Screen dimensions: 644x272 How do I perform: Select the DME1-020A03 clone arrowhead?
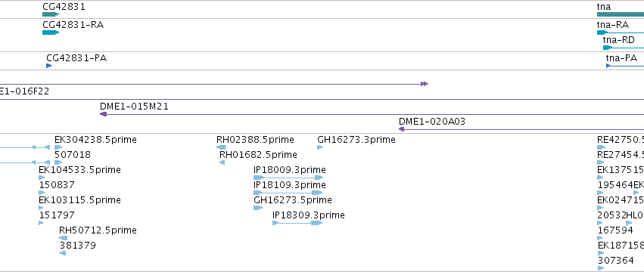point(402,129)
